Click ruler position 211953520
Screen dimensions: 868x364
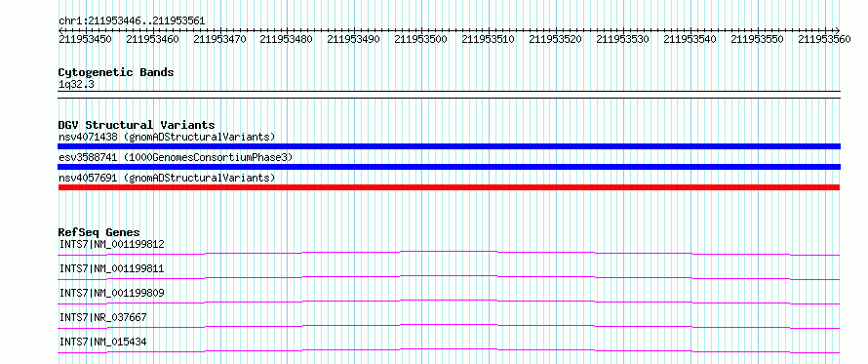click(556, 39)
